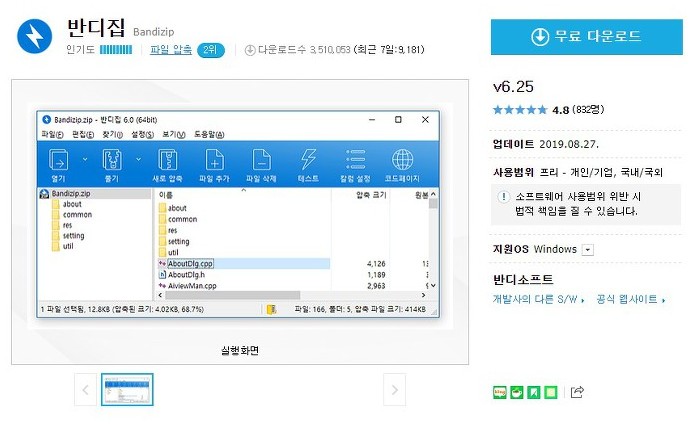Expand the 지원OS Windows dropdown
697x426 pixels.
[588, 250]
